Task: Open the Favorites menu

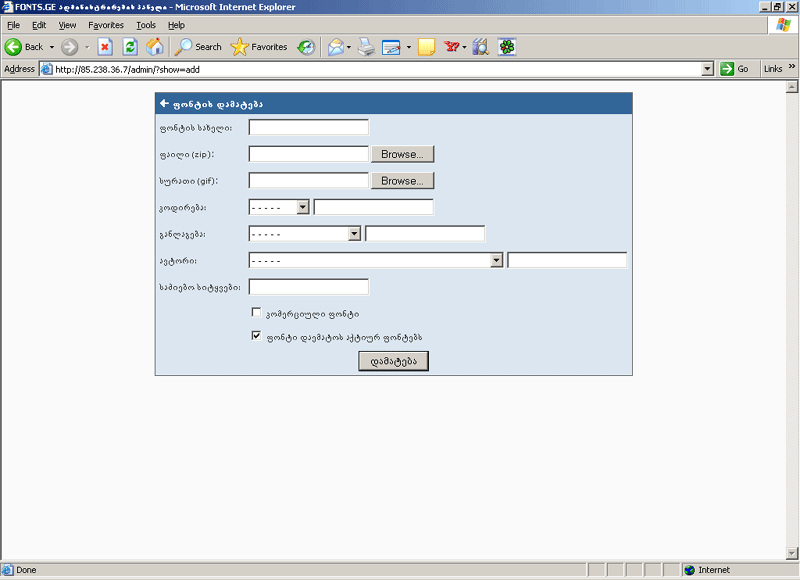Action: [106, 25]
